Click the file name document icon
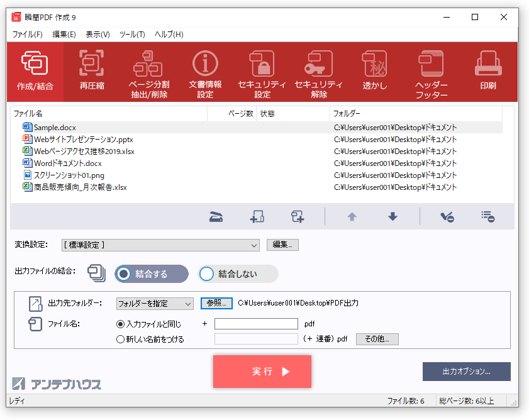The height and width of the screenshot is (420, 529). [x=35, y=324]
